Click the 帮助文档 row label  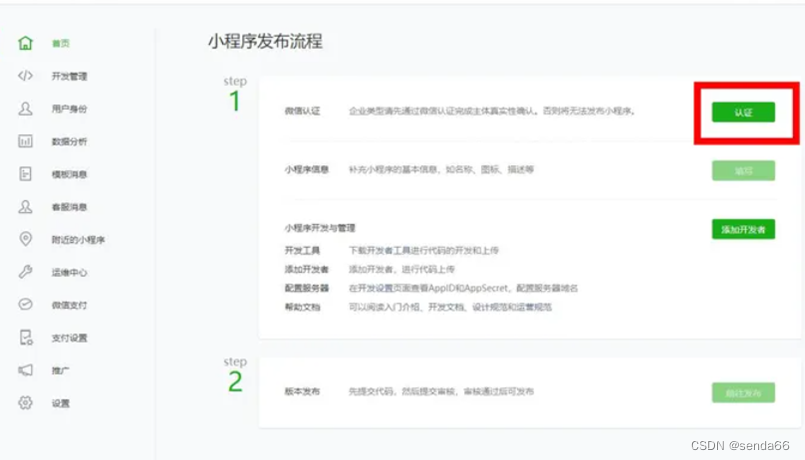302,307
